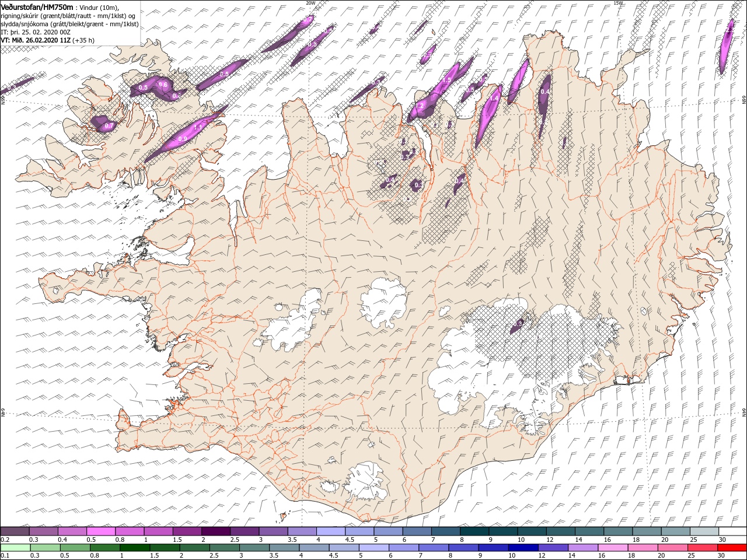The width and height of the screenshot is (747, 560).
Task: Click the 1.4 snowfall value label
Action: (494, 99)
